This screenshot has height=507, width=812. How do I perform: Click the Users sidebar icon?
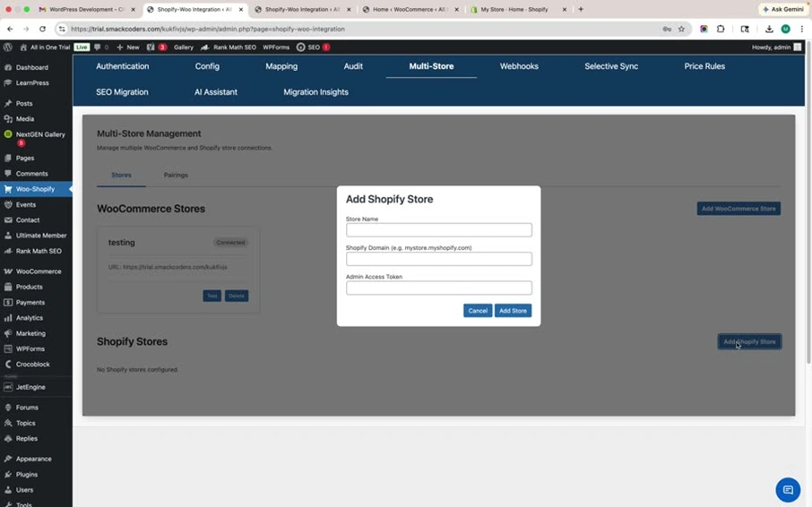coord(8,490)
